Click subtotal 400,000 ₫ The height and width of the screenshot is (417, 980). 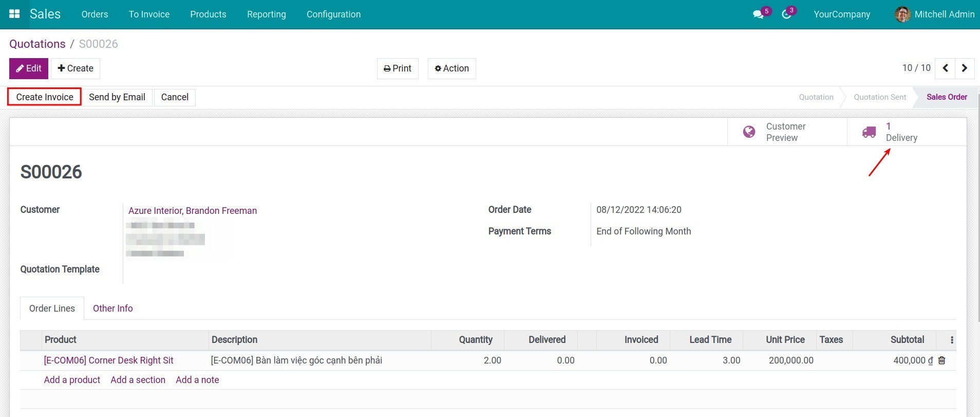coord(913,360)
